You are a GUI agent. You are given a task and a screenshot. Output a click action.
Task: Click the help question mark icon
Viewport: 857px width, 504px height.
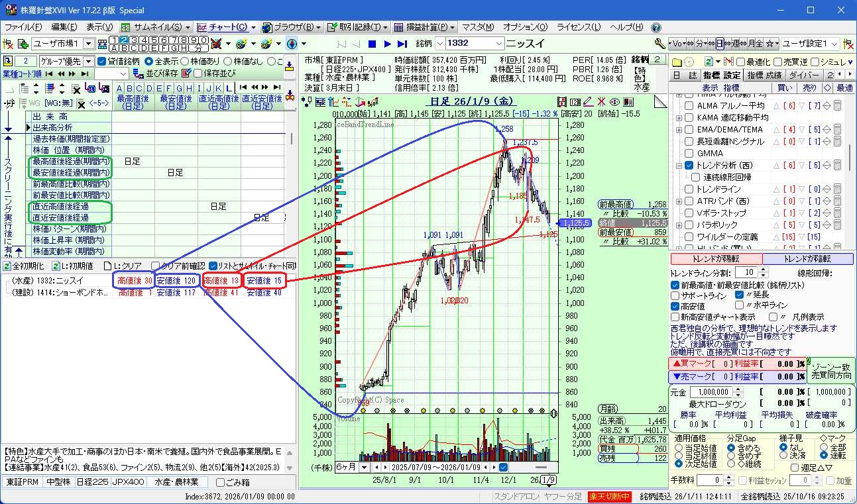pyautogui.click(x=656, y=28)
